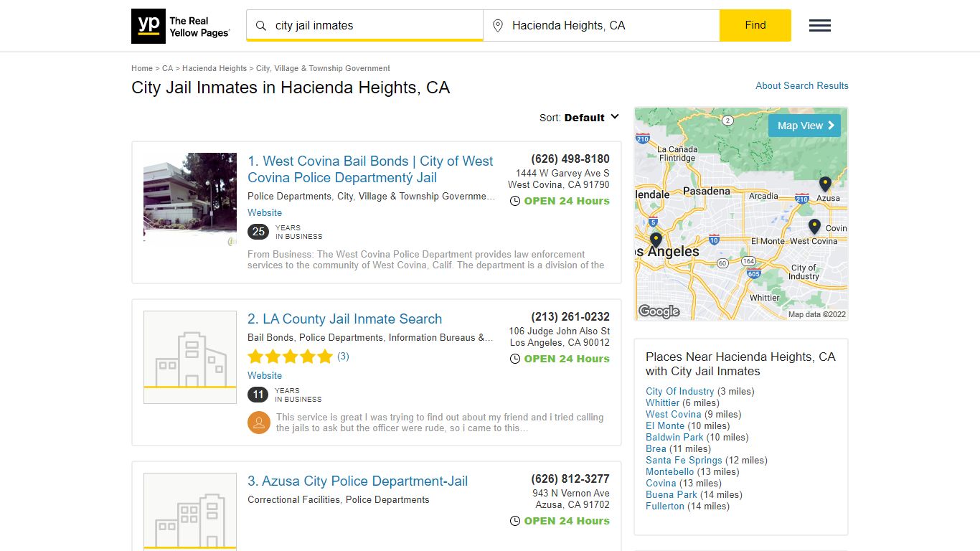
Task: Click the El Monte nearby link
Action: click(665, 425)
